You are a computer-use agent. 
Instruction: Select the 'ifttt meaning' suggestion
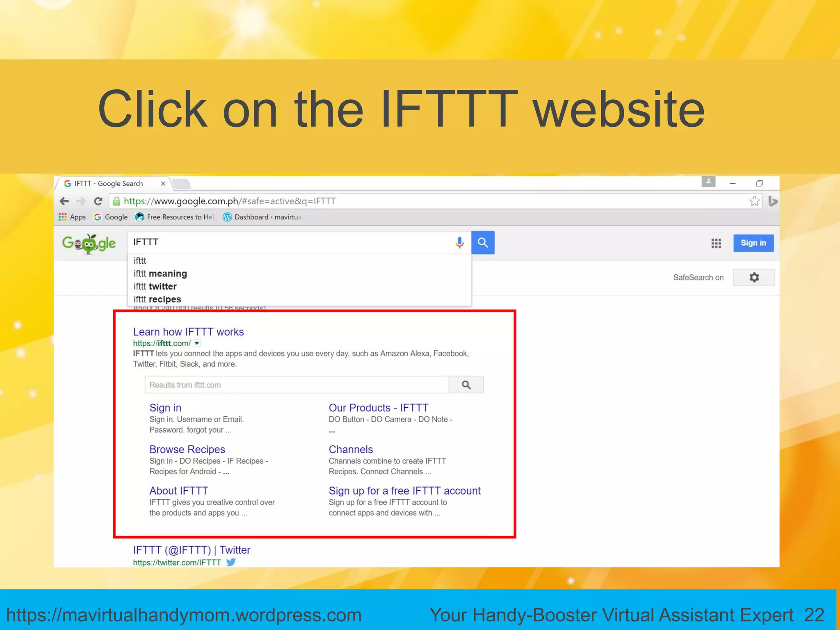(x=299, y=274)
